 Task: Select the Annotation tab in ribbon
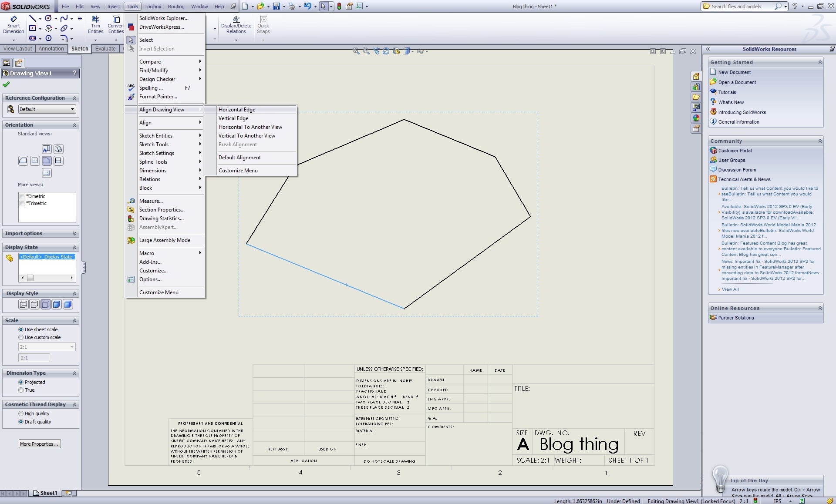click(50, 48)
